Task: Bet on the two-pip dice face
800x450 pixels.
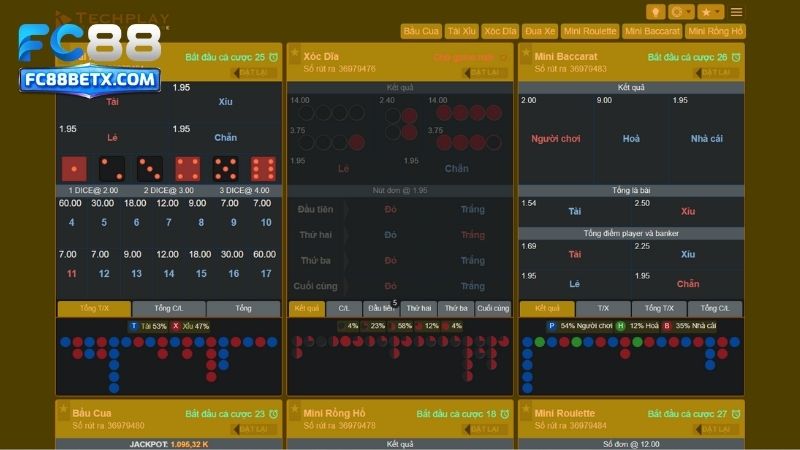Action: point(112,169)
